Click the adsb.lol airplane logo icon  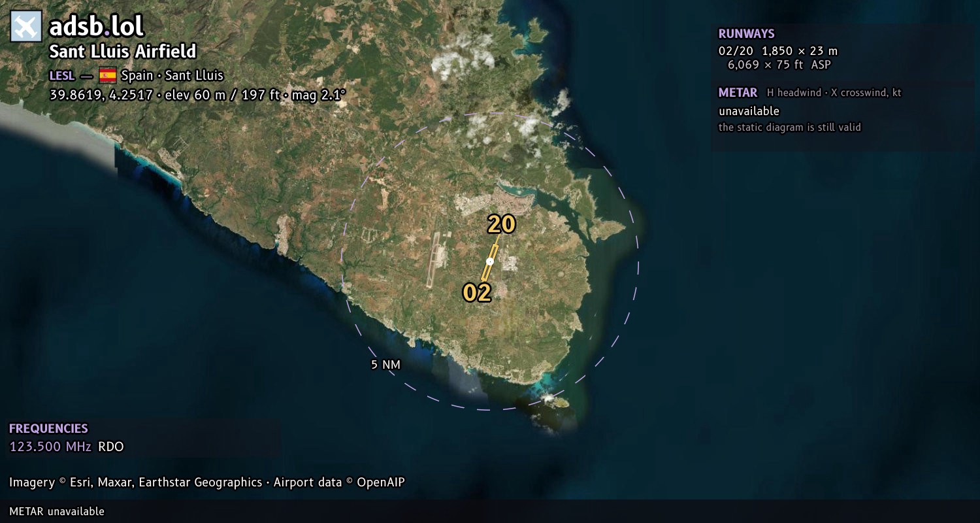pyautogui.click(x=26, y=27)
